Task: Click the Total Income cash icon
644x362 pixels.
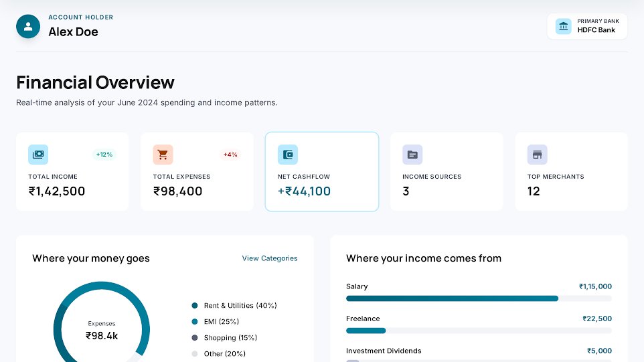Action: (38, 155)
